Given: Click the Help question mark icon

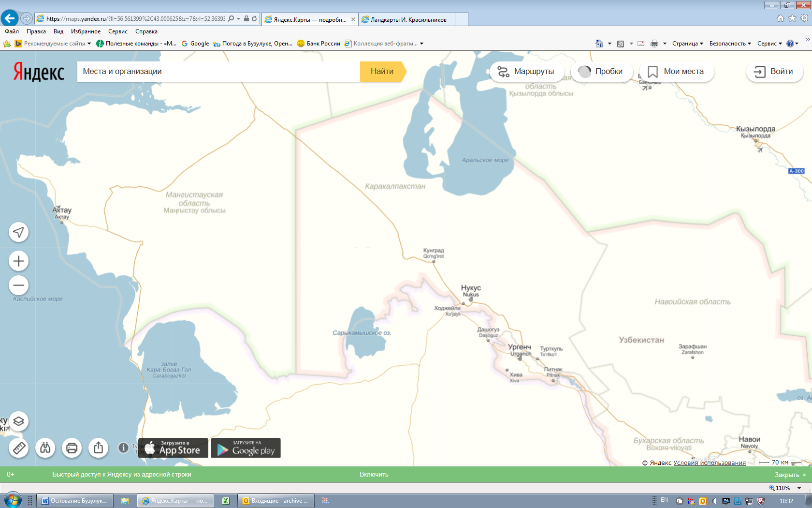Looking at the screenshot, I should click(x=790, y=44).
